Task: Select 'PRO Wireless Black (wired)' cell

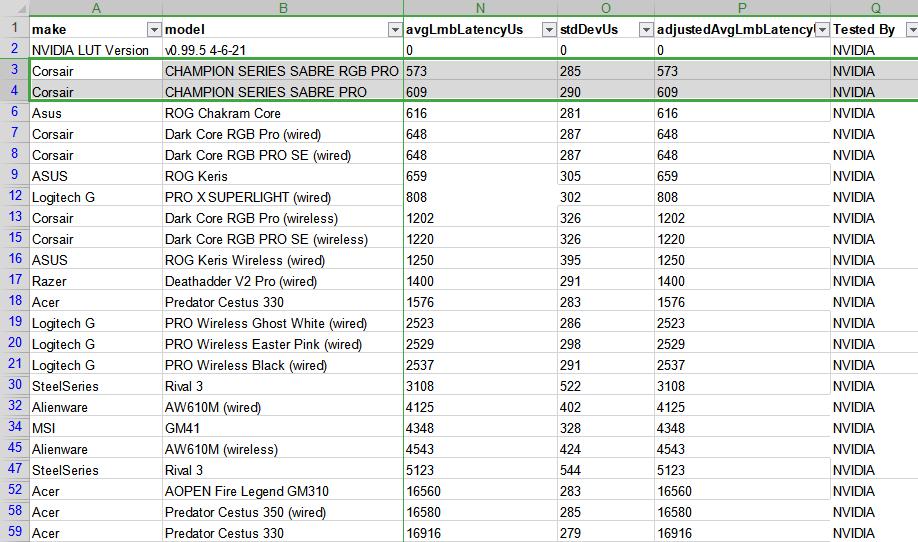Action: (283, 366)
